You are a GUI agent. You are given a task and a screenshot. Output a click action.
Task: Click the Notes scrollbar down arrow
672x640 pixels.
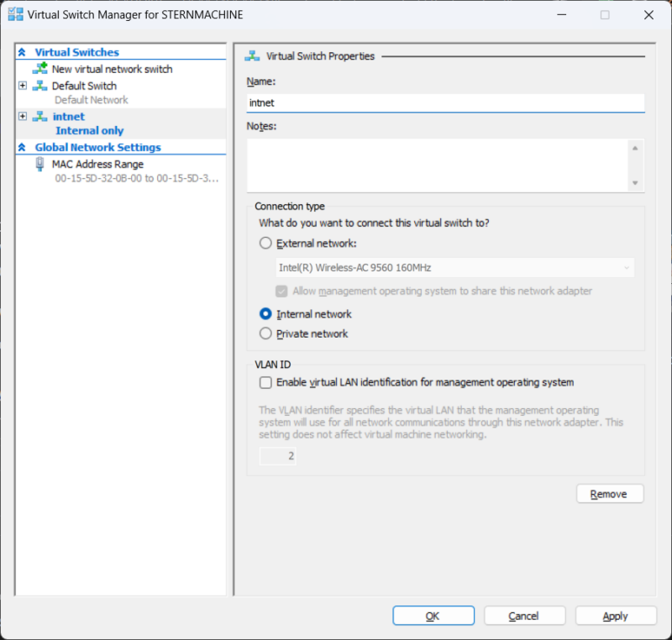(635, 183)
